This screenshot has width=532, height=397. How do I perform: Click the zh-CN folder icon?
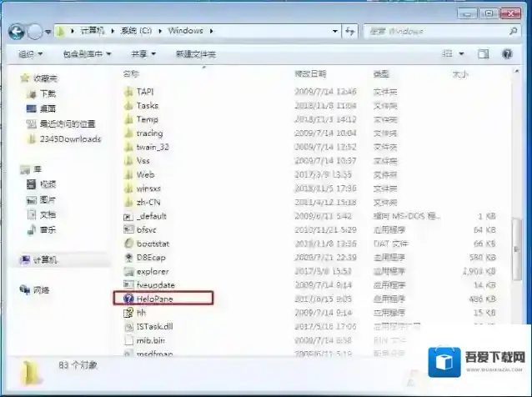[128, 202]
